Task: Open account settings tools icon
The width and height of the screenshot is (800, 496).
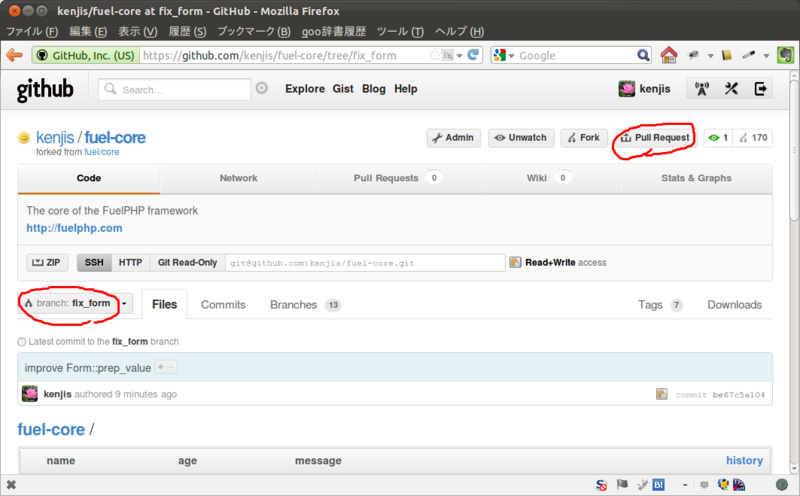Action: 731,89
